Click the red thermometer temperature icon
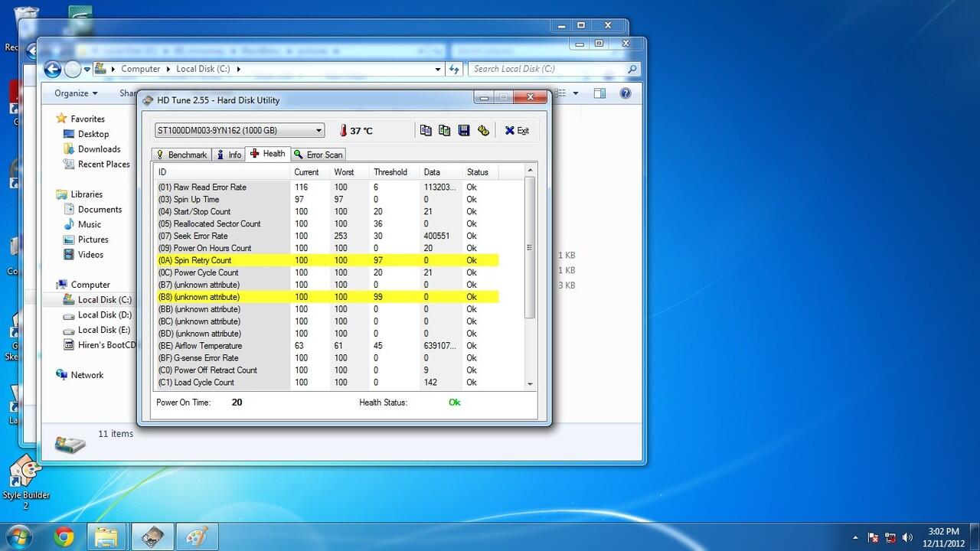The image size is (980, 551). (343, 131)
